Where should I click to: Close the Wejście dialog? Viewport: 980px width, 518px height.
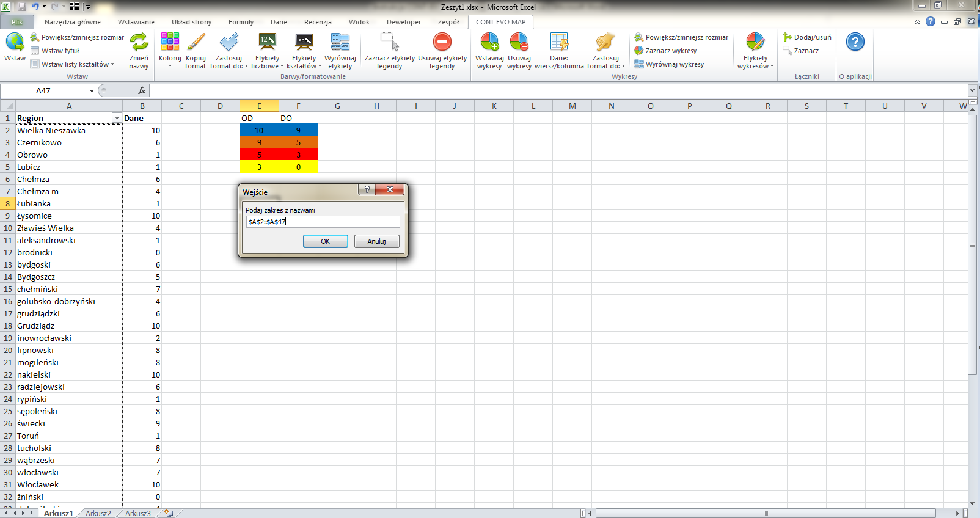click(390, 189)
